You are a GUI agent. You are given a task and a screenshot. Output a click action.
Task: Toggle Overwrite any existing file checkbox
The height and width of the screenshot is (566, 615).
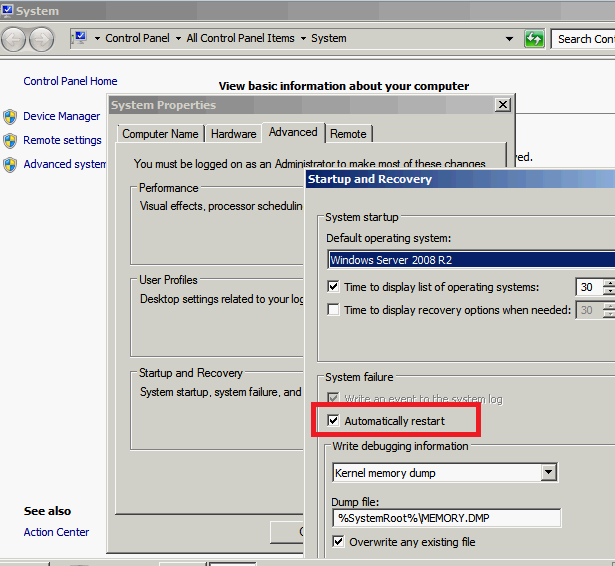point(339,542)
